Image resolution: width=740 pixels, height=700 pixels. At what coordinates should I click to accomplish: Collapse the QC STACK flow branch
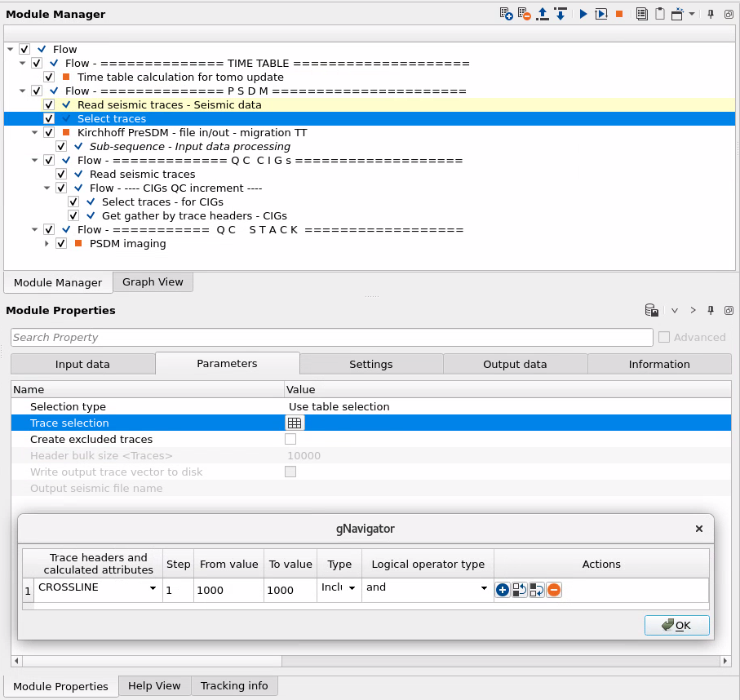tap(35, 229)
